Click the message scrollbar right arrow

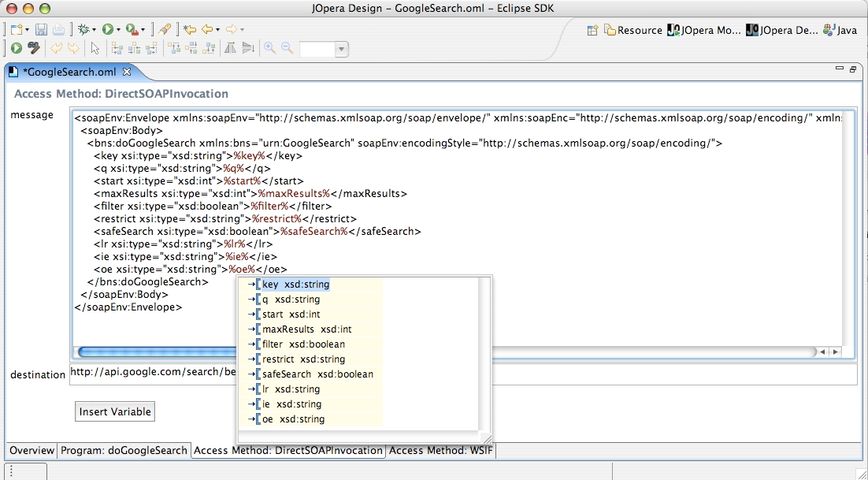[836, 352]
